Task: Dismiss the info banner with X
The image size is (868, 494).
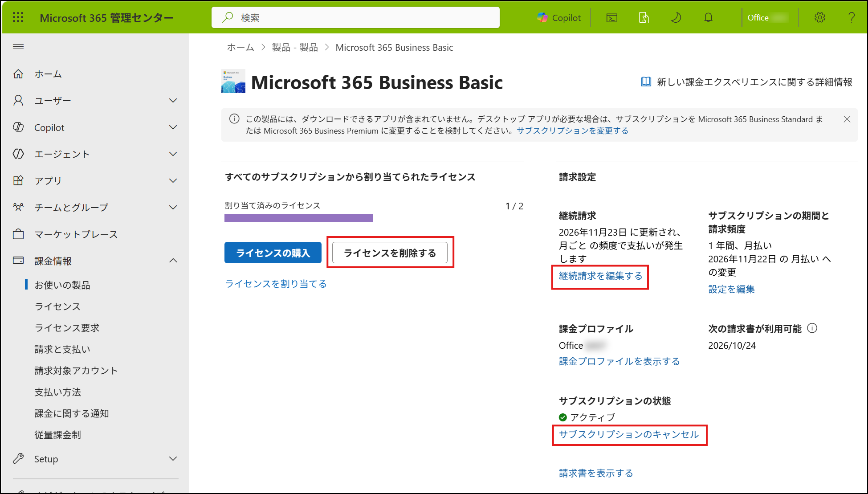Action: coord(847,119)
